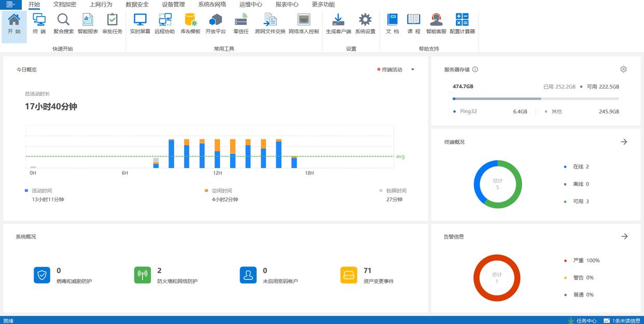
Task: Launch 实时屏幕 real-time screen tool
Action: [140, 24]
